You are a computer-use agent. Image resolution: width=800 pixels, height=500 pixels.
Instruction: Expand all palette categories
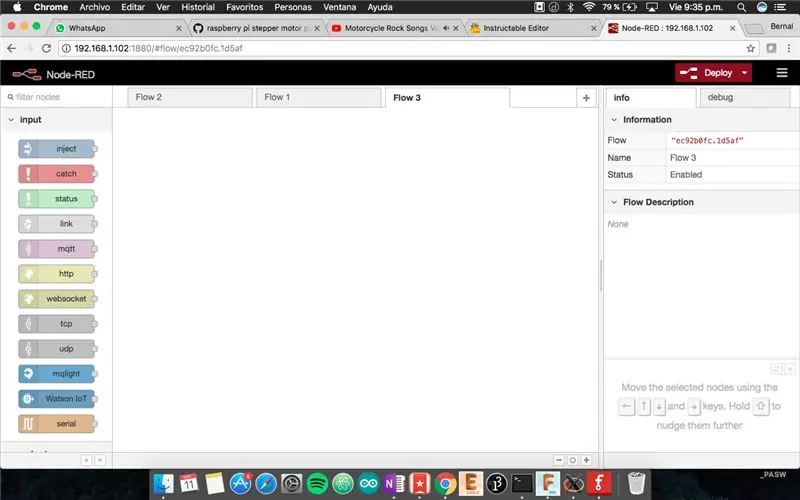(101, 460)
